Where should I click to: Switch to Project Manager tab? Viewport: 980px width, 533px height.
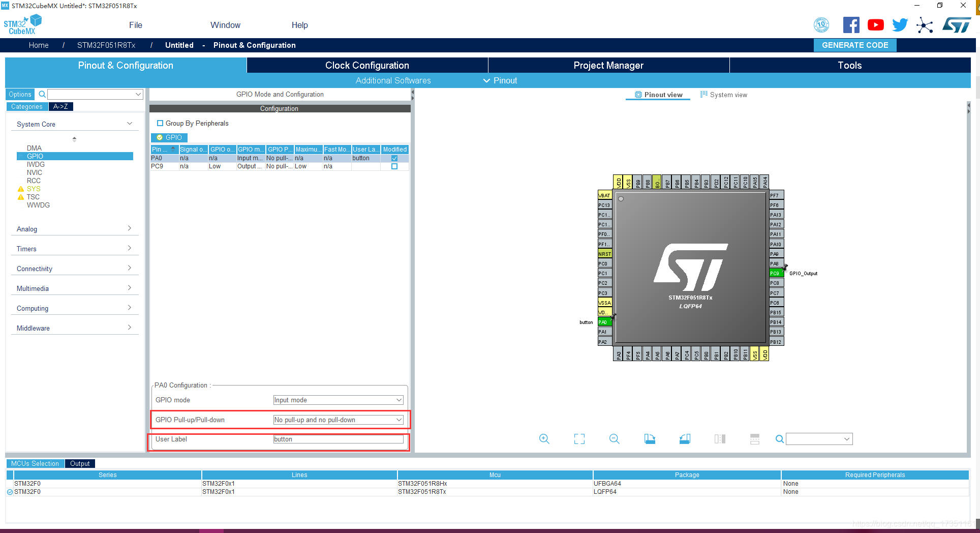608,65
